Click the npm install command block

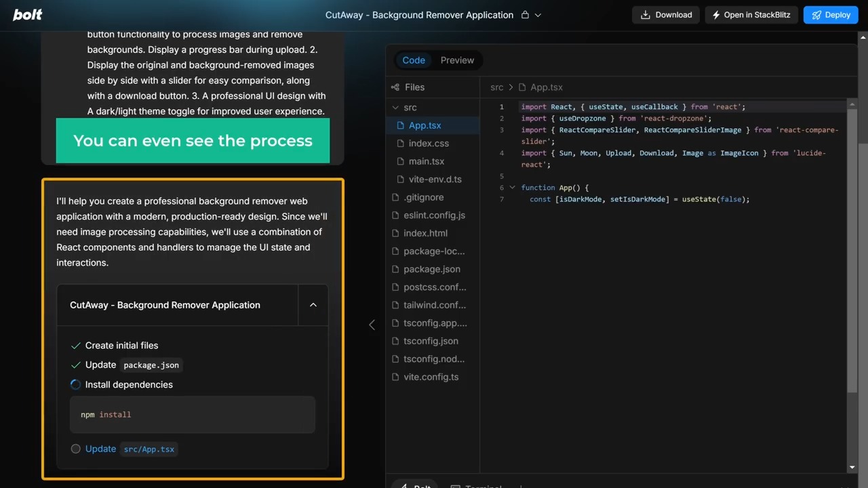coord(193,414)
